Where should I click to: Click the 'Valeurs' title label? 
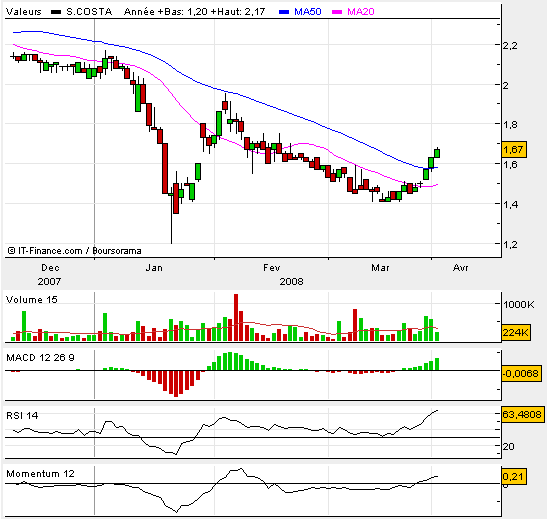click(24, 12)
